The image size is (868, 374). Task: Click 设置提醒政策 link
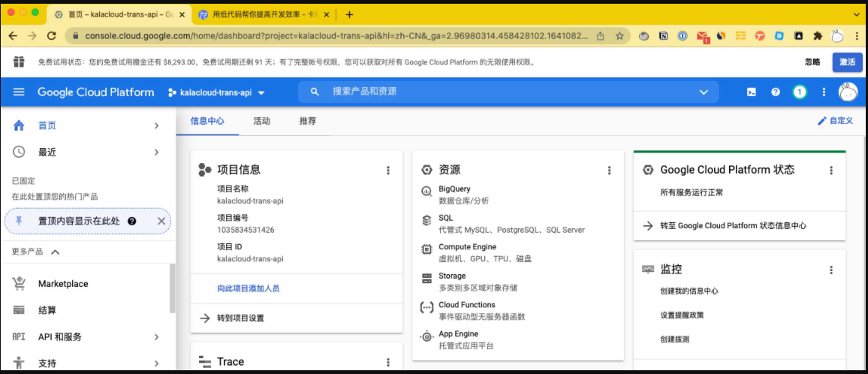coord(682,315)
